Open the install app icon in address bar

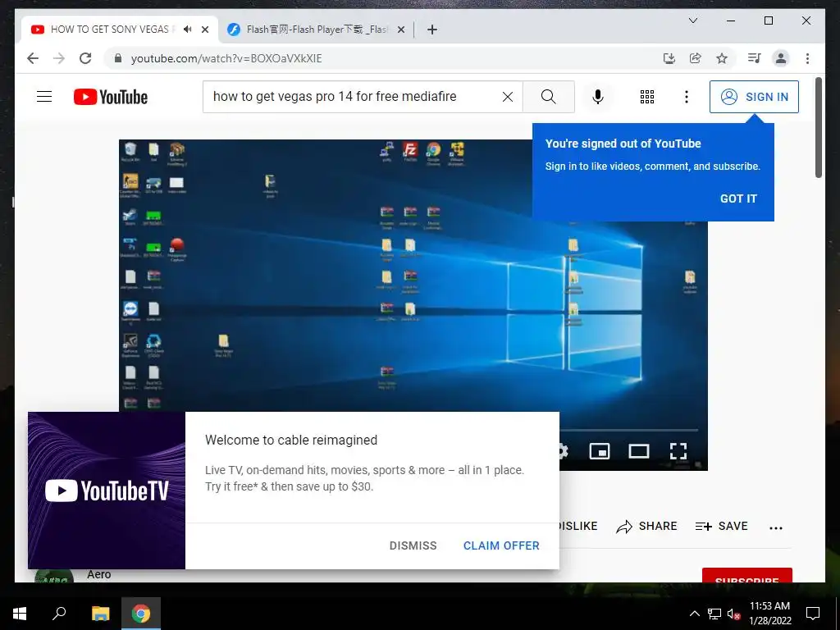(x=669, y=58)
